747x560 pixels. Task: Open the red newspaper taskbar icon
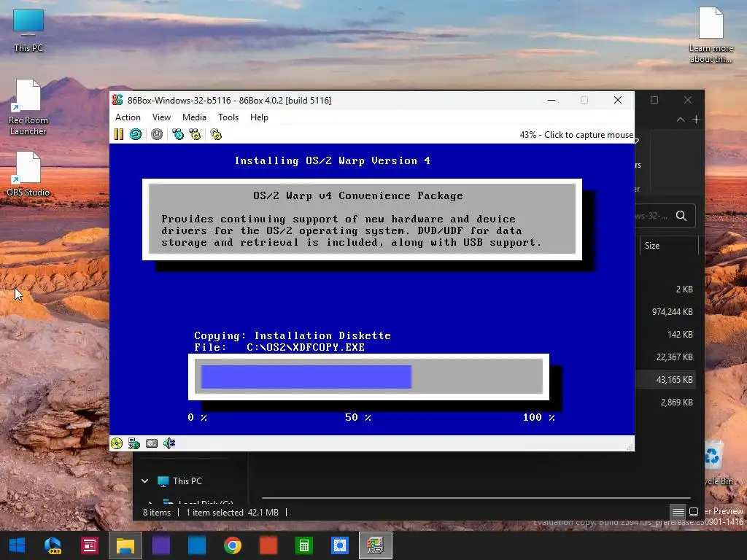click(89, 545)
